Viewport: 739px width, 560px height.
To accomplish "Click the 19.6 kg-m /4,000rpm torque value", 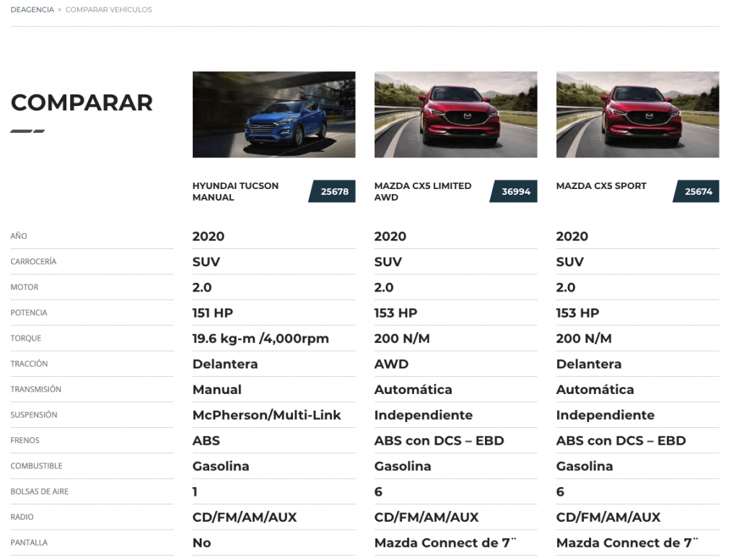I will coord(261,338).
